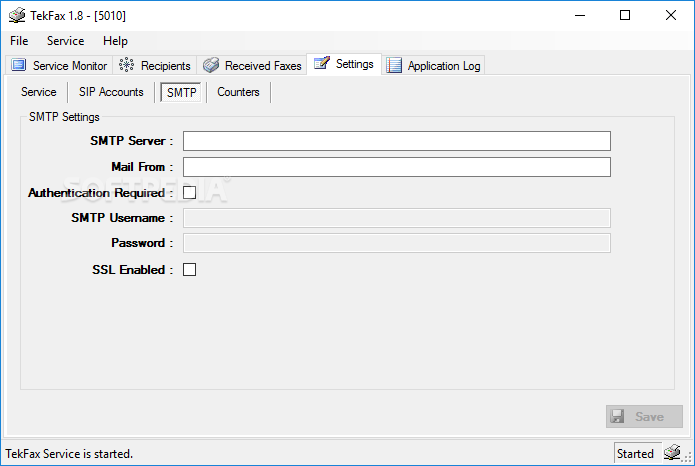
Task: Click the 'SSL Enabled :' label
Action: 133,270
